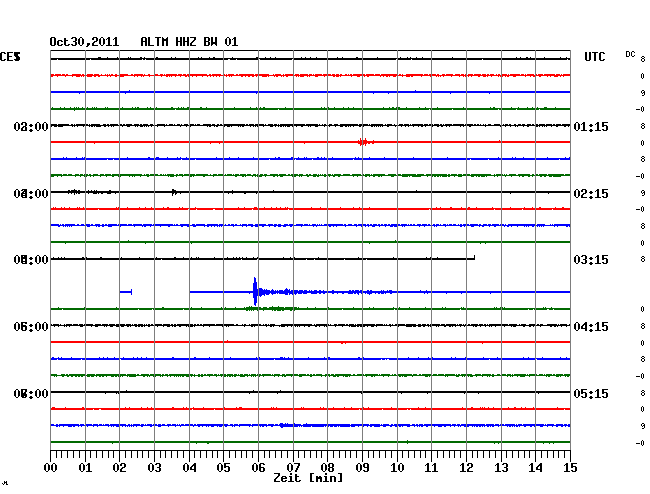Select the 04:15 UTC time label
The width and height of the screenshot is (650, 494).
(591, 327)
